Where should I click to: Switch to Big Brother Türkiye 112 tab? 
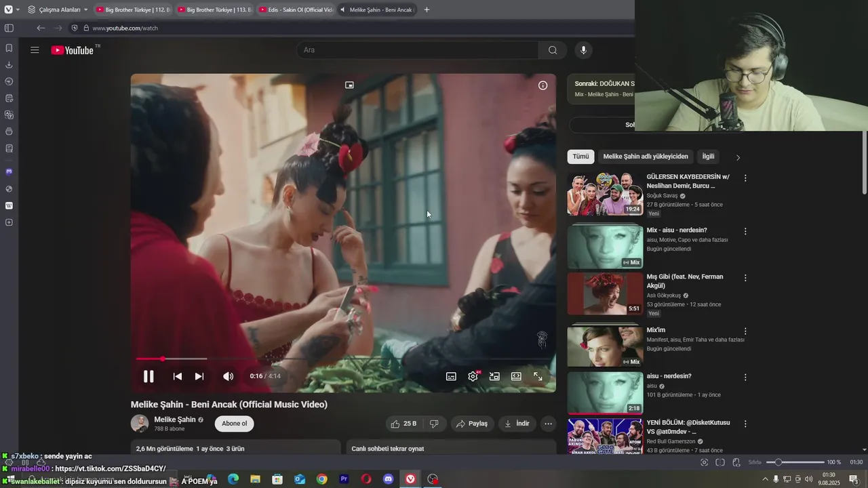click(132, 9)
